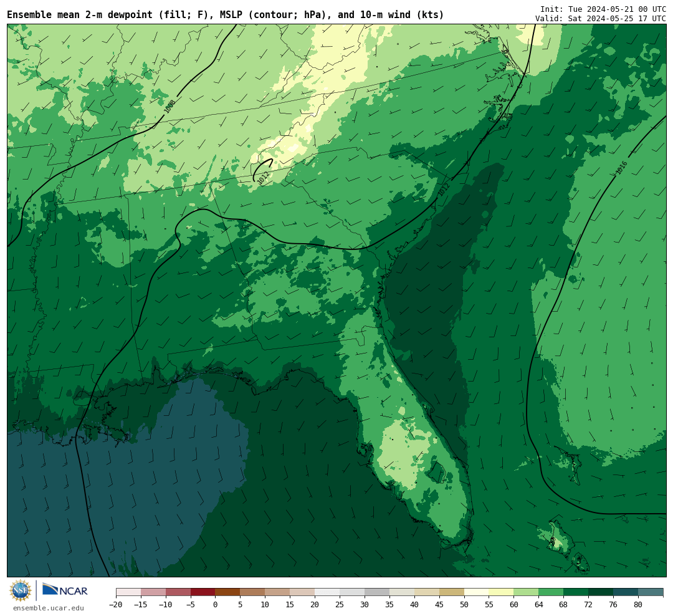The width and height of the screenshot is (673, 616).
Task: Pick the colorbar swatch between -20 and -15
Action: 128,592
